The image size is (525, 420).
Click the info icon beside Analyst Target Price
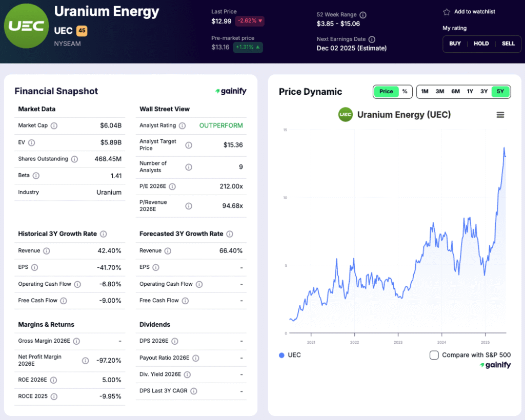(x=189, y=145)
